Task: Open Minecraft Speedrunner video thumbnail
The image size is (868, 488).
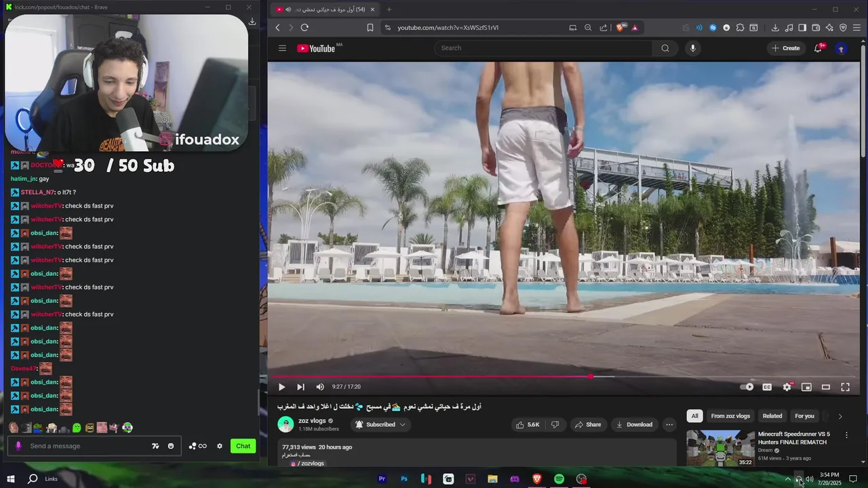Action: 720,448
